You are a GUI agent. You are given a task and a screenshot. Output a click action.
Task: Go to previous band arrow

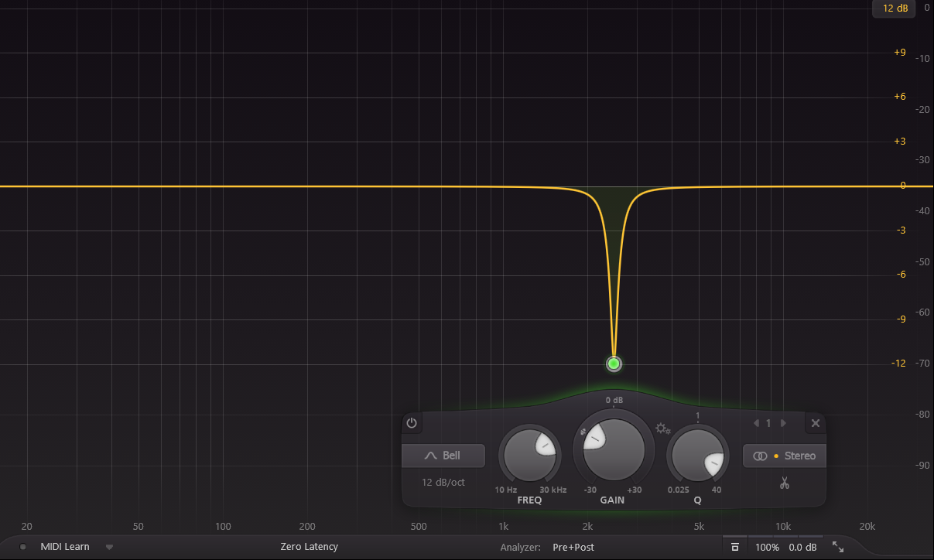(x=756, y=423)
